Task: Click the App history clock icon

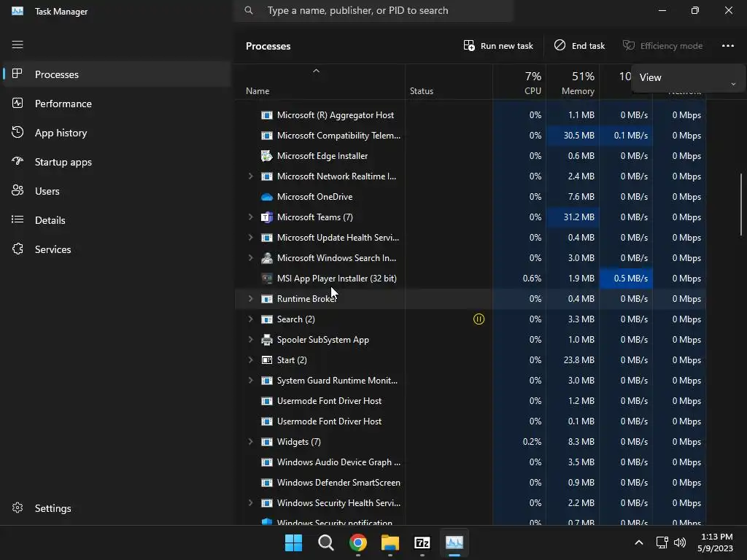Action: tap(18, 132)
